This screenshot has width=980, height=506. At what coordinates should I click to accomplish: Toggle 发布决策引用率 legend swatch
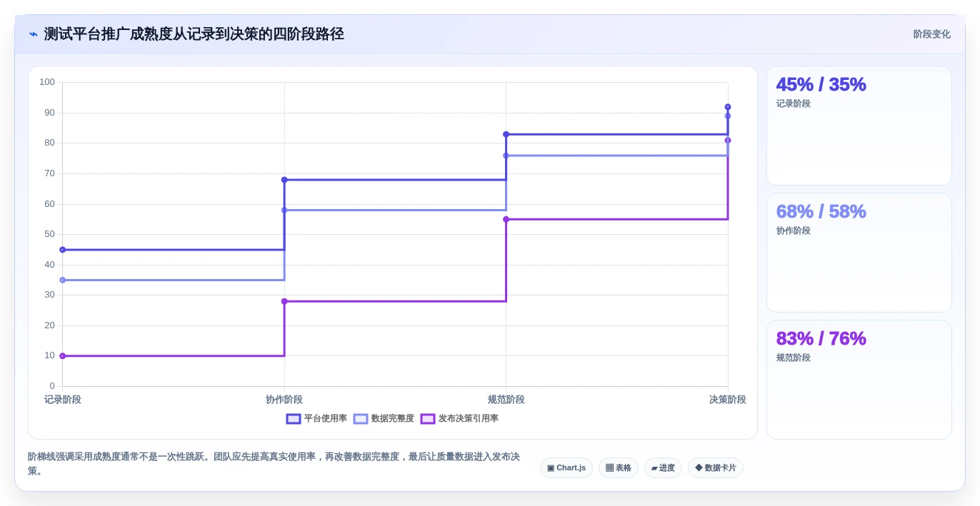click(428, 419)
